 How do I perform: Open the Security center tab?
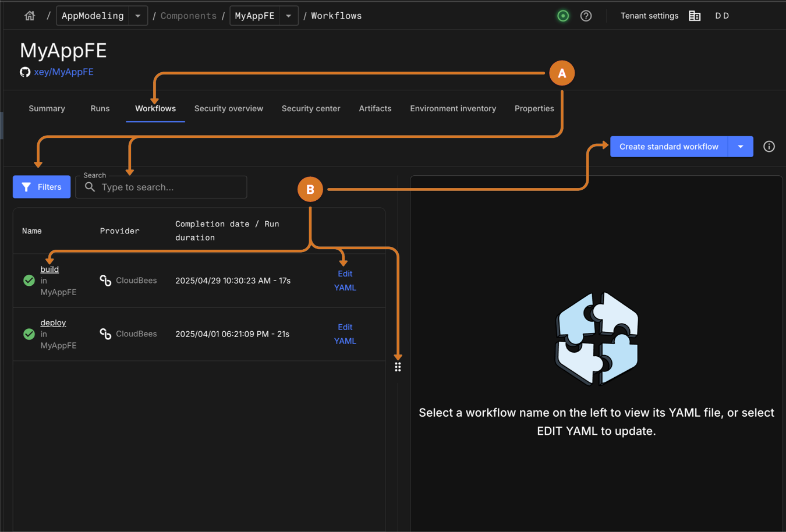coord(311,108)
